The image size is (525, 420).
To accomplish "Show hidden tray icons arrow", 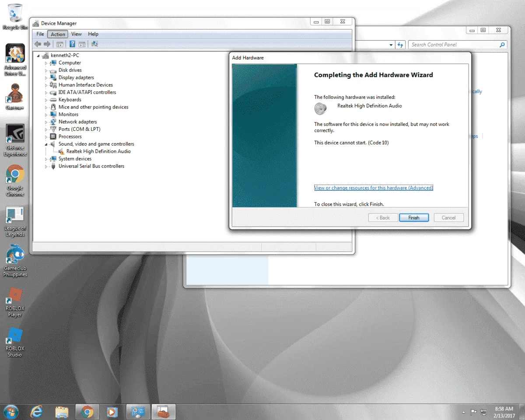I will click(464, 413).
